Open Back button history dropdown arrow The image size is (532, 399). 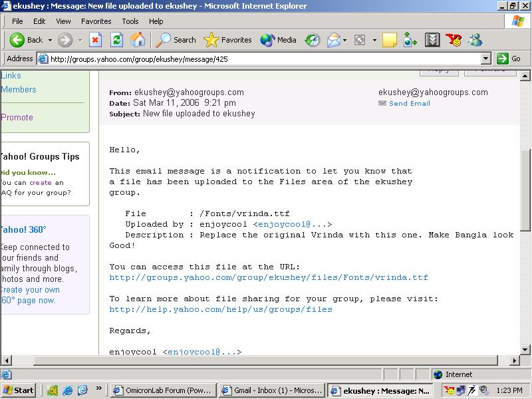(x=51, y=40)
